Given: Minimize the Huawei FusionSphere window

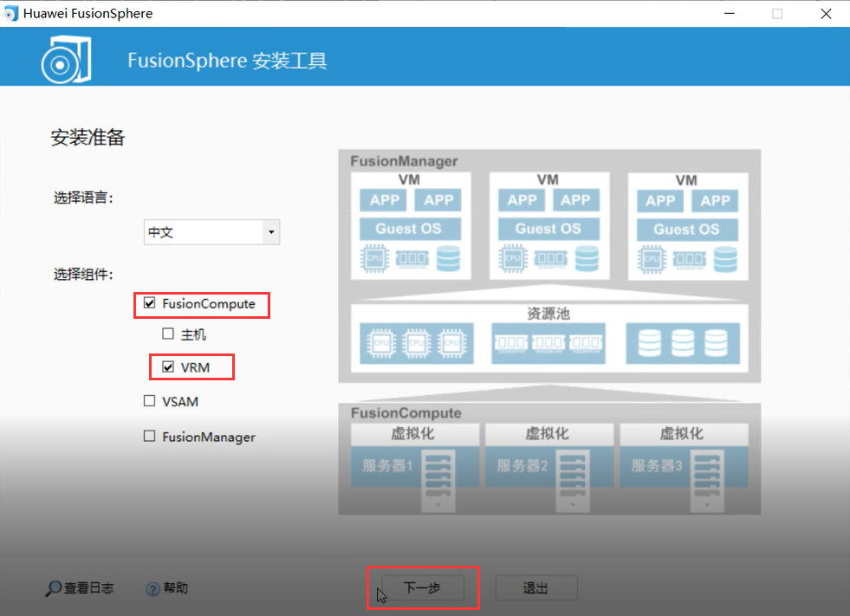Looking at the screenshot, I should click(730, 14).
